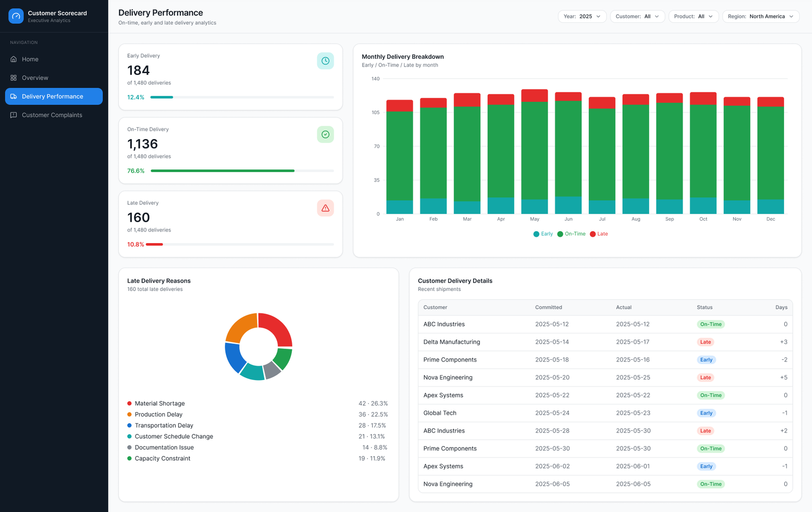This screenshot has height=512, width=812.
Task: Click the Material Shortage reason label
Action: click(x=160, y=403)
